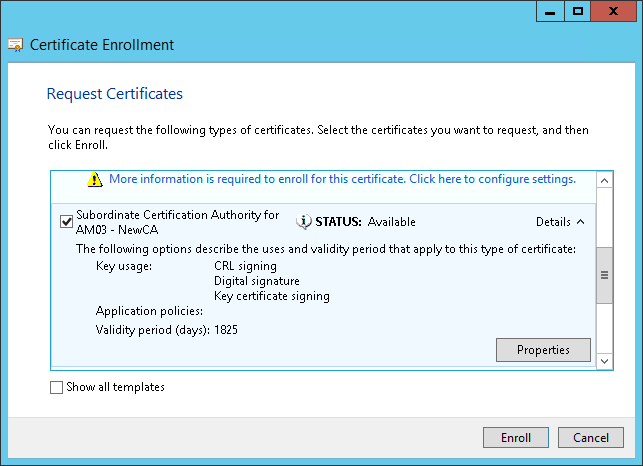Click the Request Certificates heading
The width and height of the screenshot is (643, 466).
click(x=115, y=94)
